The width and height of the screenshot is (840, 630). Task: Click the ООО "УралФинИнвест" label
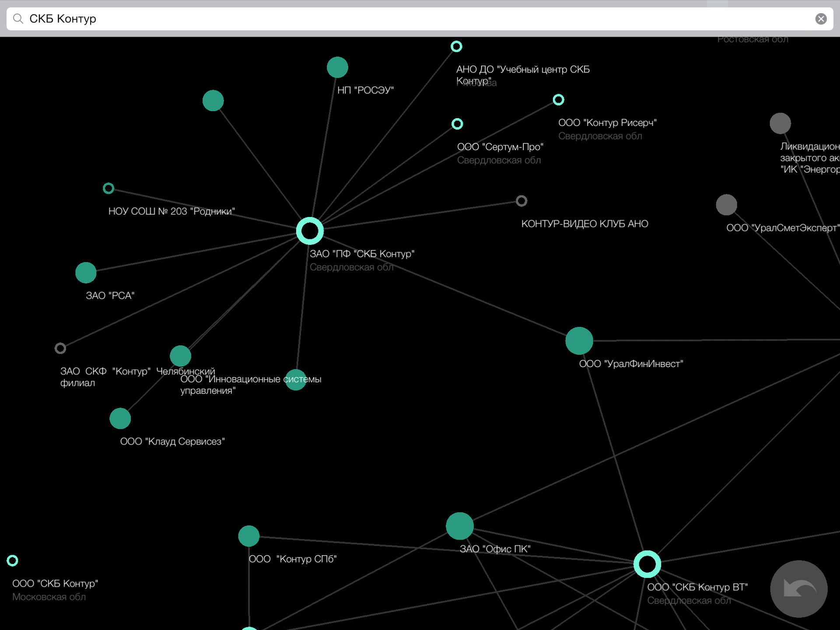pos(631,364)
